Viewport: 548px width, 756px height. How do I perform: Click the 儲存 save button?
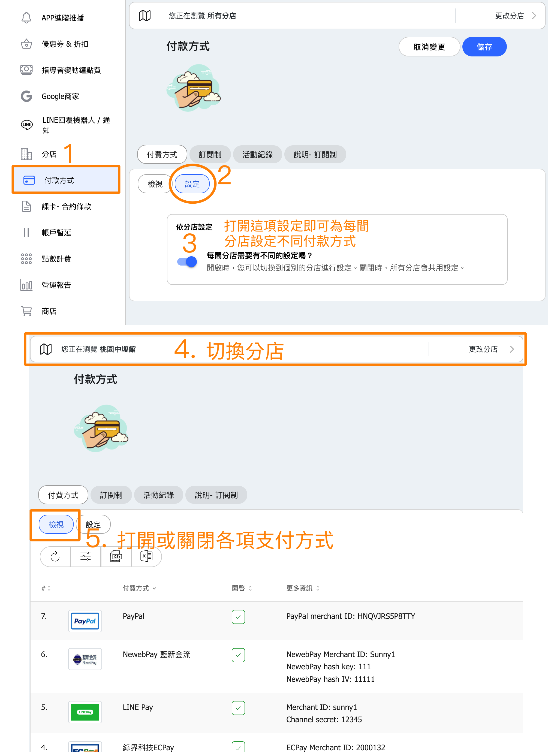click(x=484, y=47)
